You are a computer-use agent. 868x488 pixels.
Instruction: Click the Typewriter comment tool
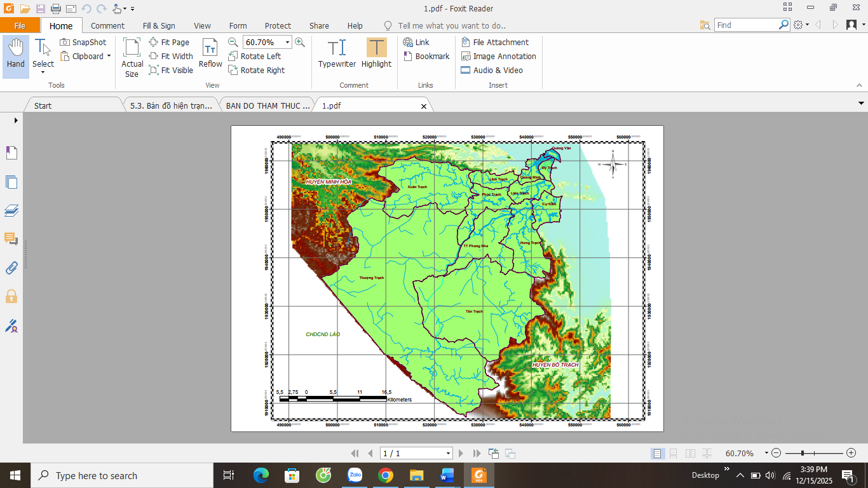pos(337,53)
